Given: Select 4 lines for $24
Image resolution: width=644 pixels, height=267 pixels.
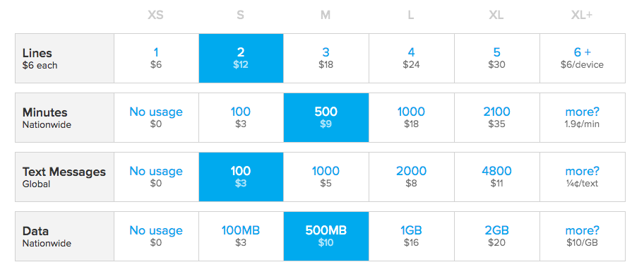Looking at the screenshot, I should coord(412,59).
